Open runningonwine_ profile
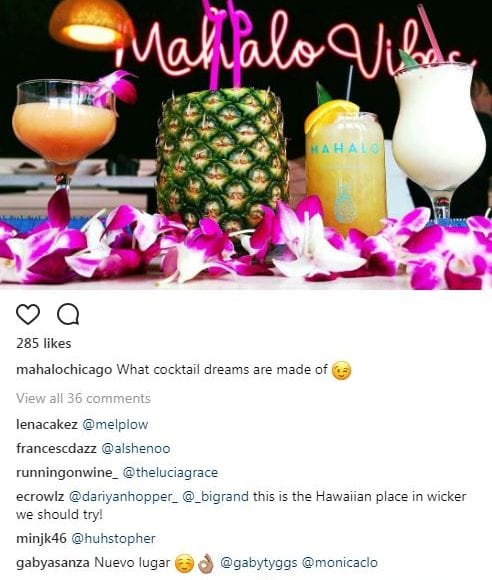This screenshot has width=492, height=580. click(67, 473)
